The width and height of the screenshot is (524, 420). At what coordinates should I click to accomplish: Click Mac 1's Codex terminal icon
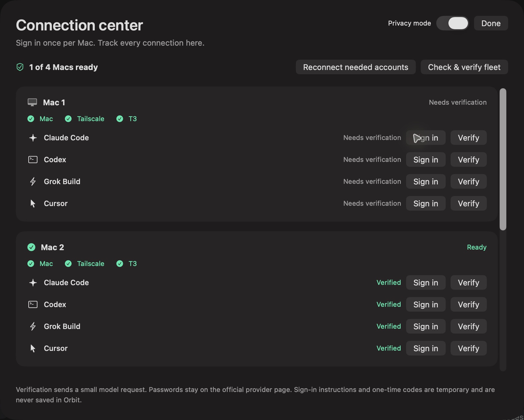[33, 159]
